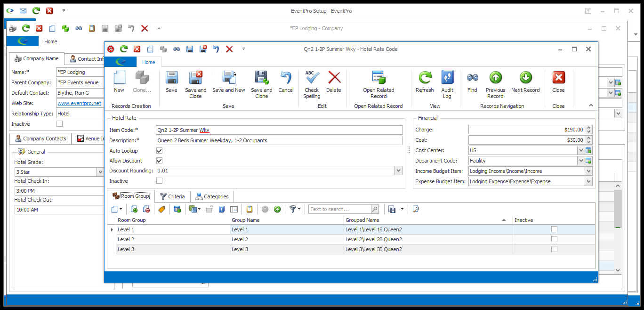Screen dimensions: 644x310
Task: Toggle the Allow Discount checkbox
Action: coord(159,161)
